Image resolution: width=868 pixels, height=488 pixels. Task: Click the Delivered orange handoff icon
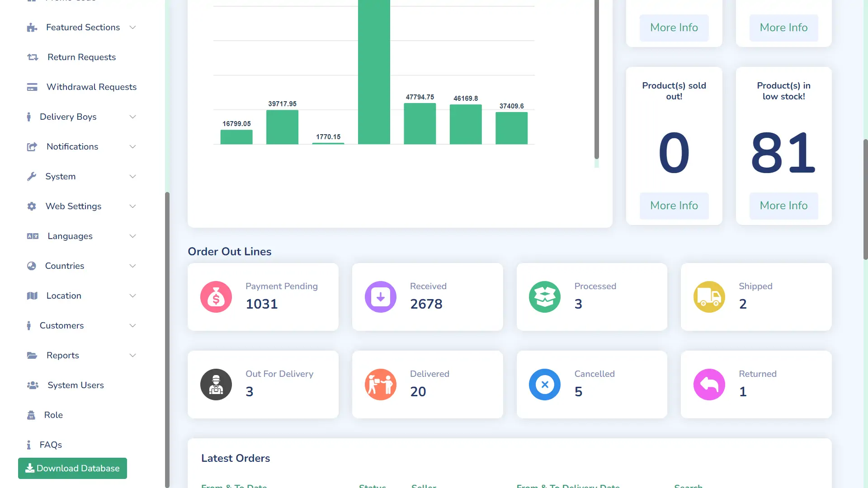(380, 385)
